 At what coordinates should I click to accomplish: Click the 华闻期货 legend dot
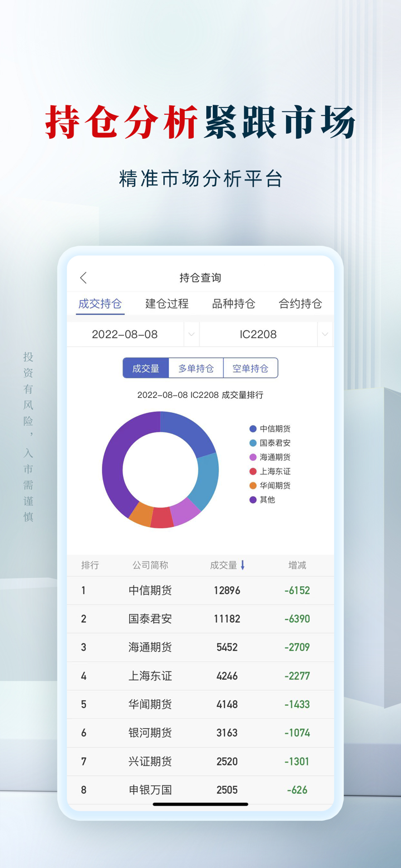[x=253, y=485]
